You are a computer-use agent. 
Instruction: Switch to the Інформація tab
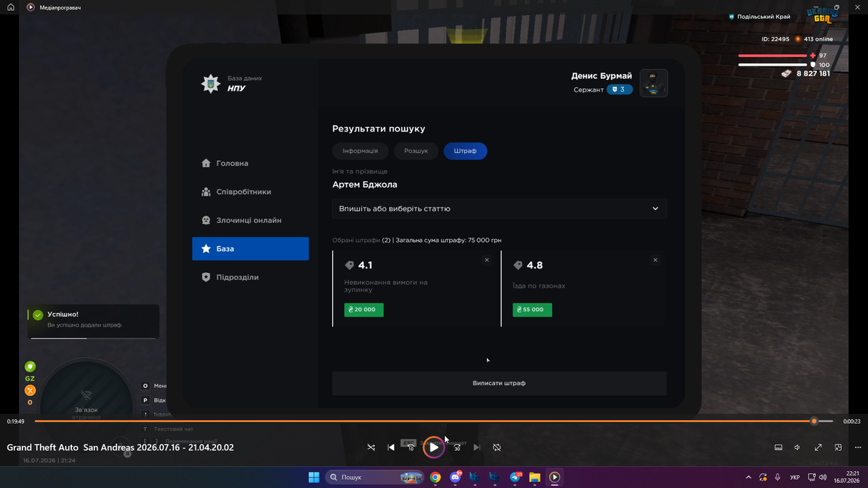pyautogui.click(x=360, y=150)
